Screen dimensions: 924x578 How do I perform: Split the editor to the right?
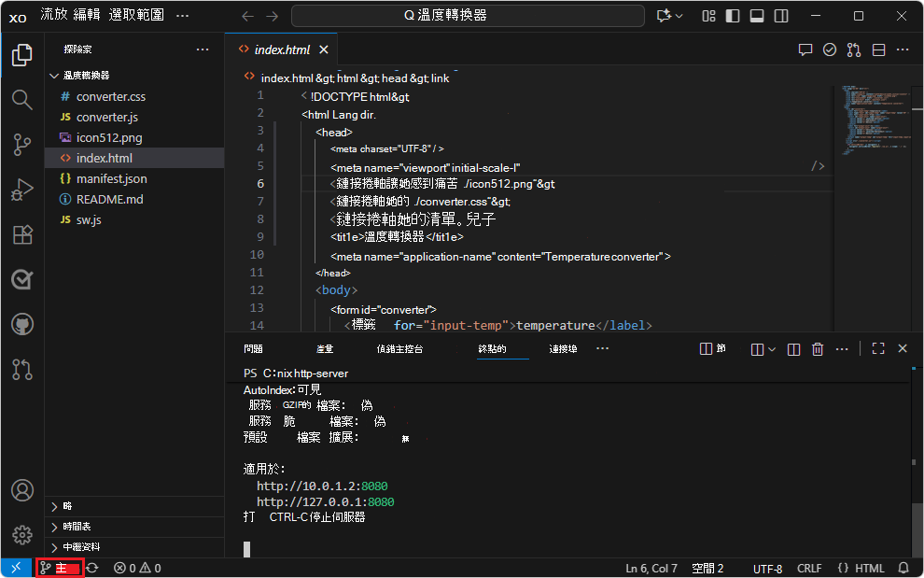click(878, 49)
